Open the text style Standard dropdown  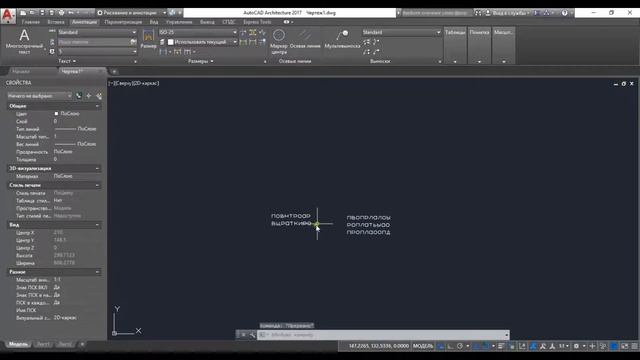(97, 32)
